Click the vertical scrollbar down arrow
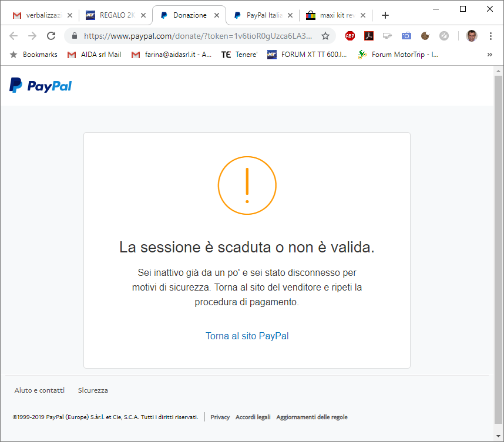Screen dimensions: 504x442 (498, 436)
